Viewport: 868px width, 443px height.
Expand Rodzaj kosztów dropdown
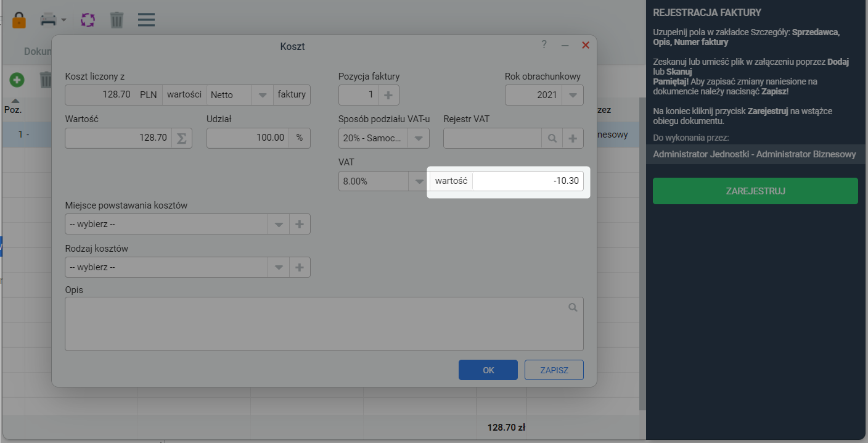(279, 267)
